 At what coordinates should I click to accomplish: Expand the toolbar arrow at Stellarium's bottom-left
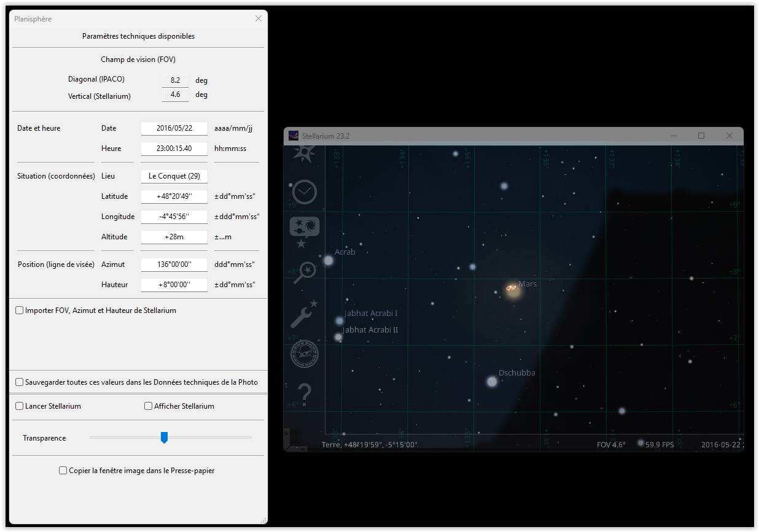[287, 434]
